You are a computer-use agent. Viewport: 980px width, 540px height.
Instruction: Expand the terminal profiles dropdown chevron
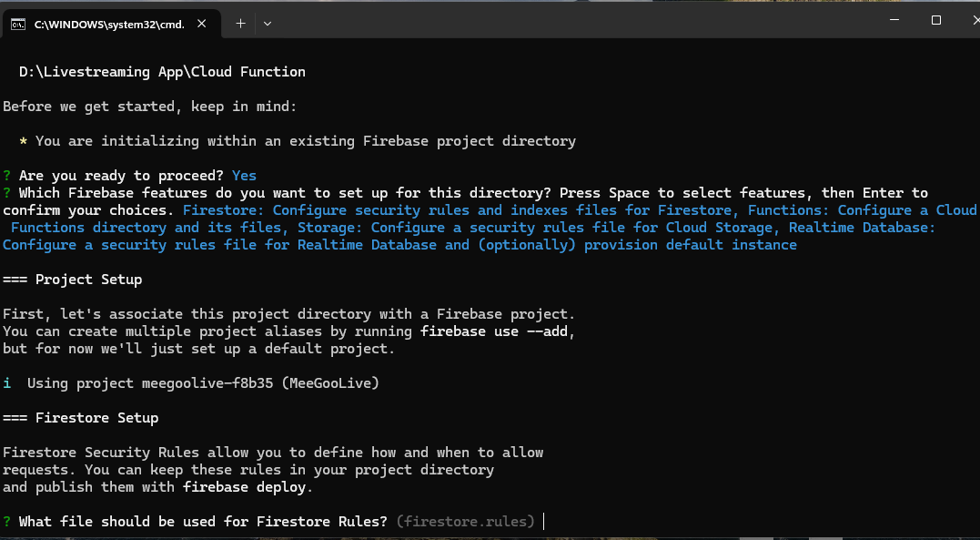[x=268, y=24]
